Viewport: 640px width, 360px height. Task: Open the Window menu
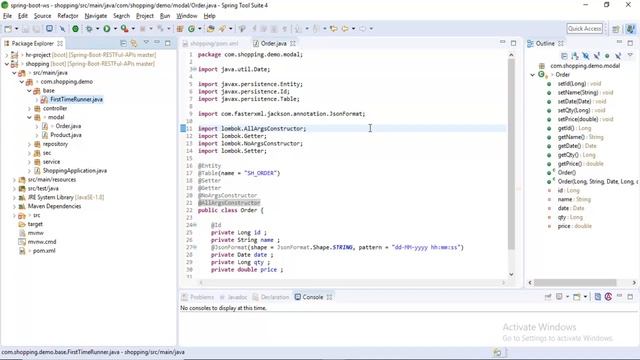187,16
